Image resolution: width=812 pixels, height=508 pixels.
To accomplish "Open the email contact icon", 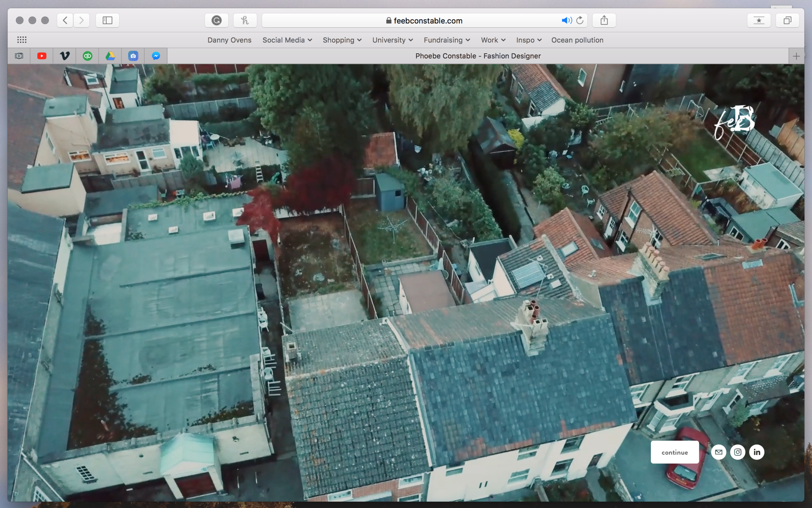I will (x=719, y=452).
